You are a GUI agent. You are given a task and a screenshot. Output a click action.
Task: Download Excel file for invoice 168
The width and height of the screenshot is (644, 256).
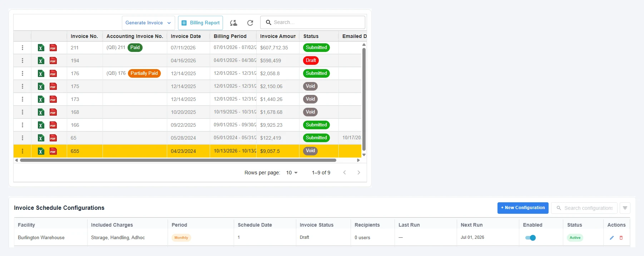pyautogui.click(x=41, y=112)
